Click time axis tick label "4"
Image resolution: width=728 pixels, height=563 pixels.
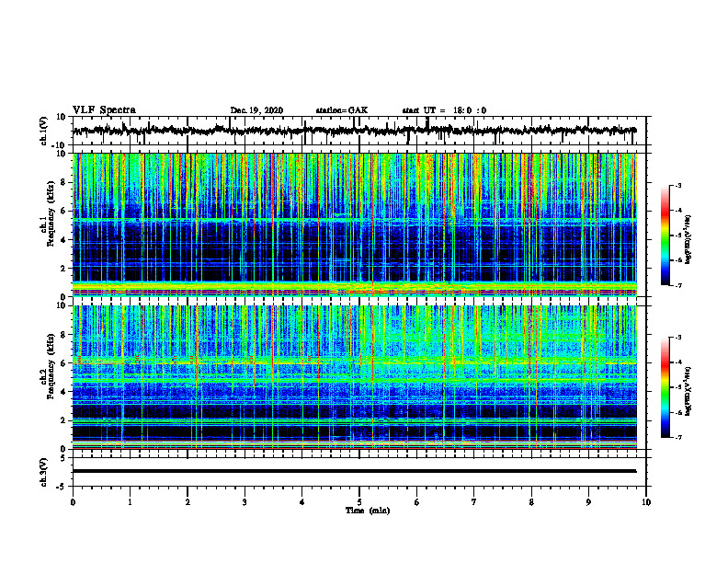[x=302, y=502]
